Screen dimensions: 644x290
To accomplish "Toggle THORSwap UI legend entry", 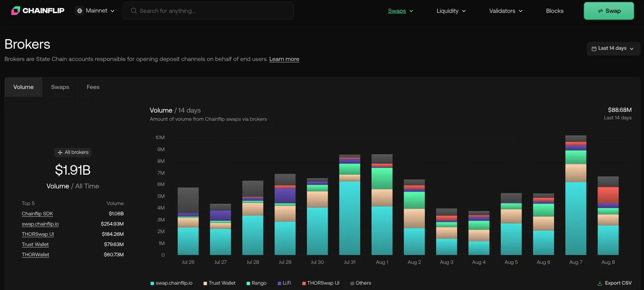I will tap(320, 283).
